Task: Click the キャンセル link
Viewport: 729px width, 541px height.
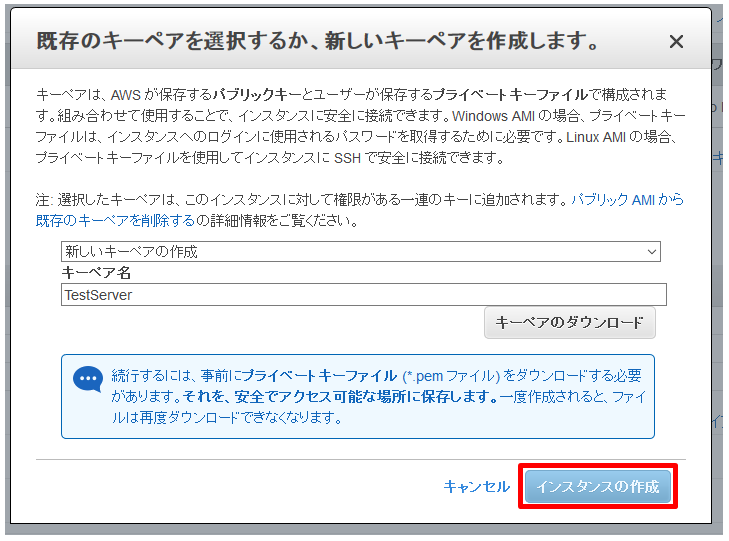Action: point(477,486)
